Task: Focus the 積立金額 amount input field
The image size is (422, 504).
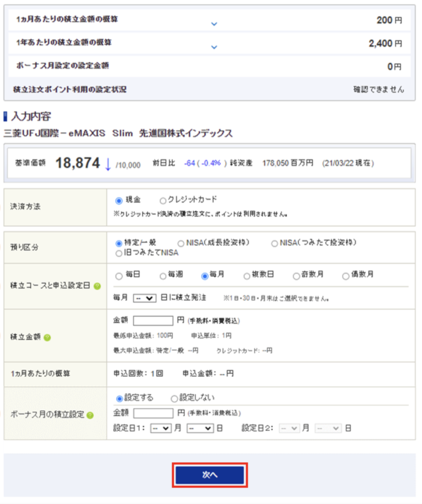Action: click(x=153, y=321)
